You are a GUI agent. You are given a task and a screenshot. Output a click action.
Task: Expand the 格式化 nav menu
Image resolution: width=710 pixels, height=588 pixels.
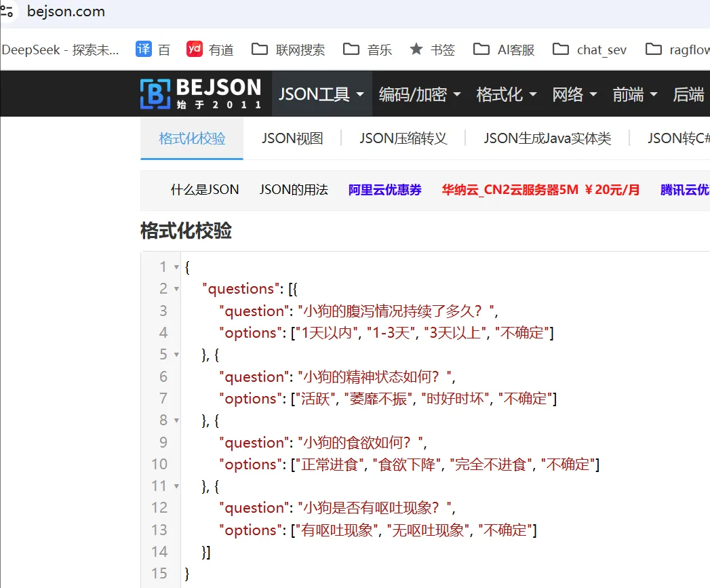click(x=507, y=94)
